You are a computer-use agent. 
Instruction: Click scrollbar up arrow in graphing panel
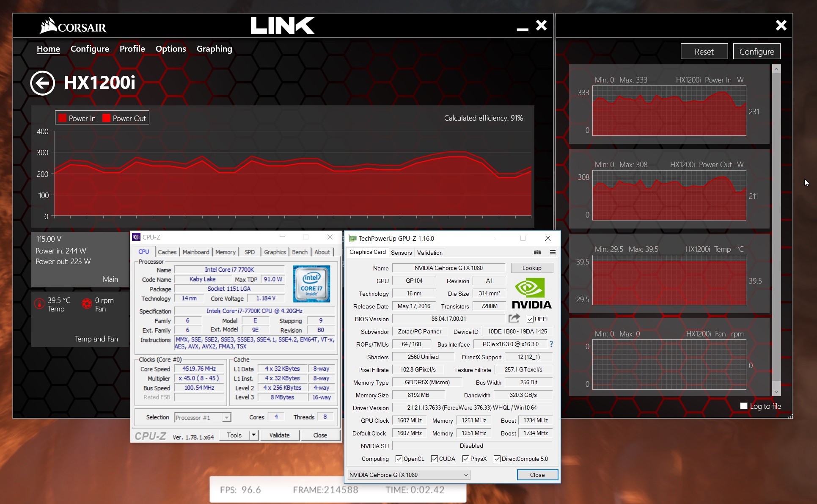coord(776,69)
